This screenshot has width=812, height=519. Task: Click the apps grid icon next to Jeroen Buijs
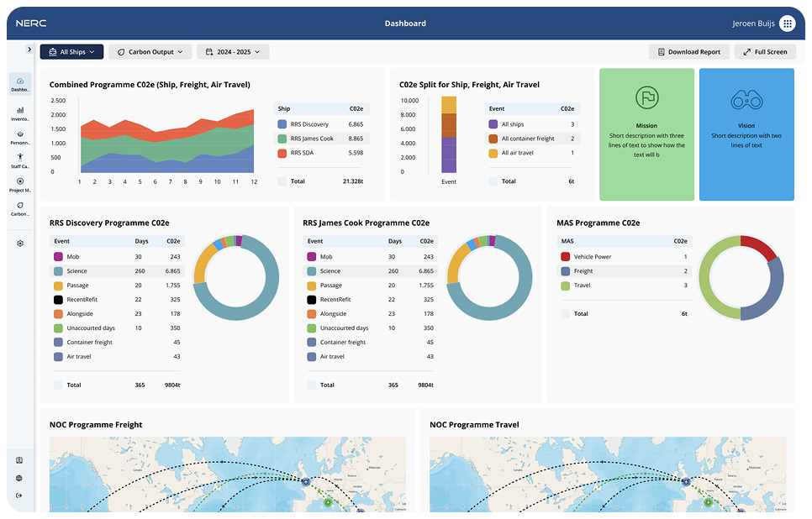tap(788, 23)
